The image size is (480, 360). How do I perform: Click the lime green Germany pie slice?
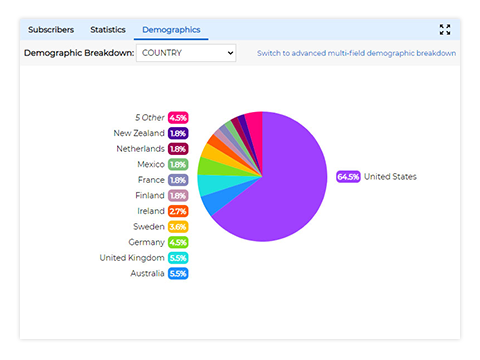coord(217,168)
